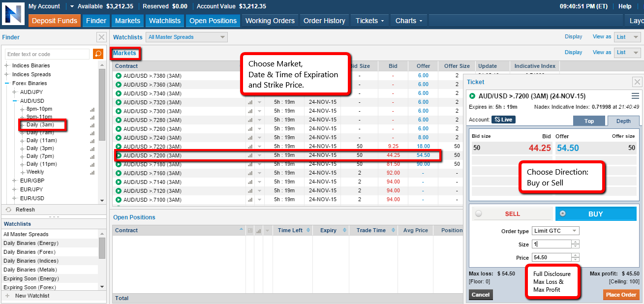
Task: Collapse the Forex Binaries tree node
Action: point(7,83)
